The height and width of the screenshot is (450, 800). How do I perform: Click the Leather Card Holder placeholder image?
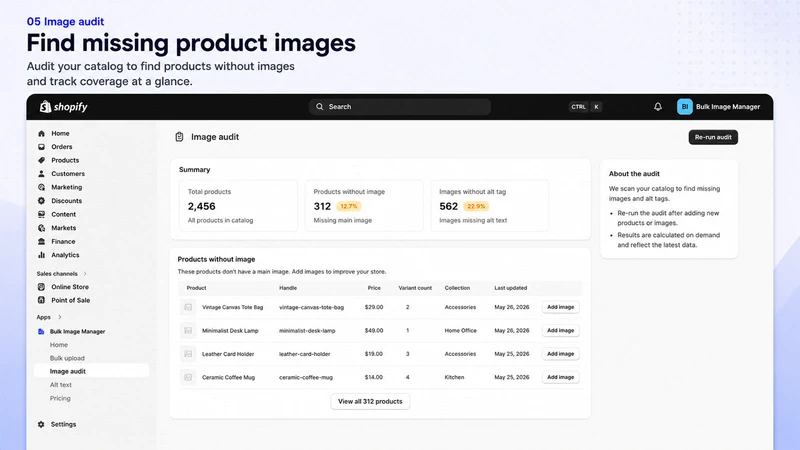(x=188, y=354)
